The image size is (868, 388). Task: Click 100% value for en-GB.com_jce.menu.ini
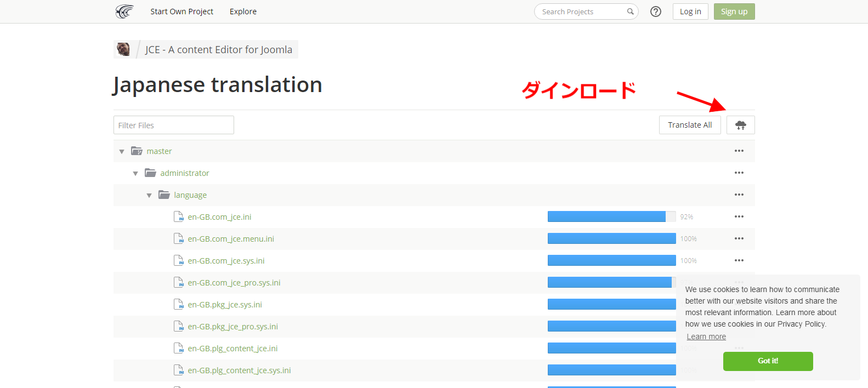point(689,239)
